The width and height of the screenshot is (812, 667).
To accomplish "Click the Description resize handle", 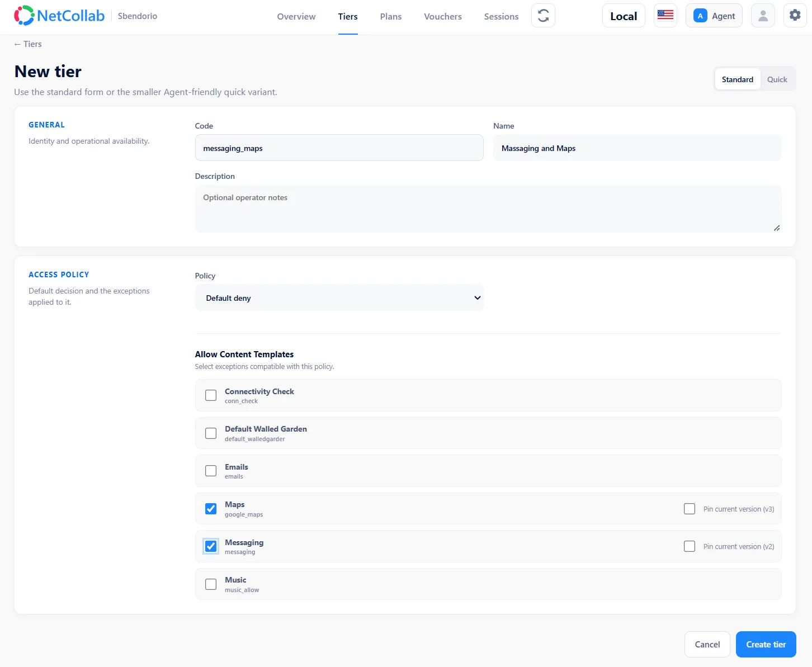I will coord(777,228).
